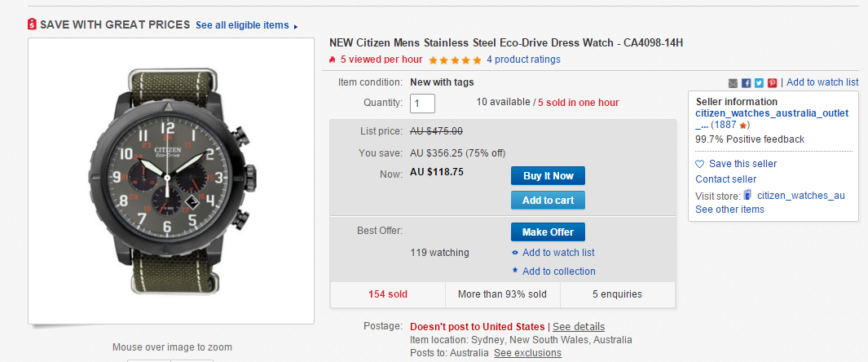The width and height of the screenshot is (868, 362).
Task: Click the store icon beside citizen_watches_au
Action: [x=748, y=196]
